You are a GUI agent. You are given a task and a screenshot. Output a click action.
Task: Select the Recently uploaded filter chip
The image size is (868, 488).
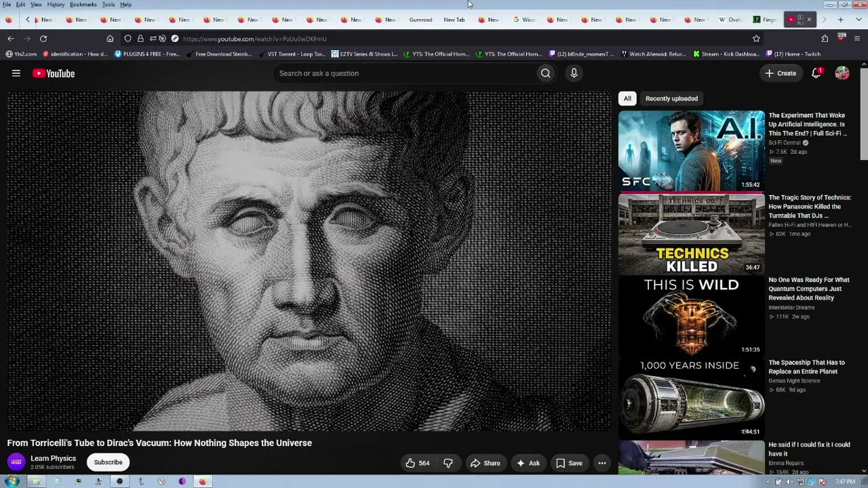coord(671,98)
